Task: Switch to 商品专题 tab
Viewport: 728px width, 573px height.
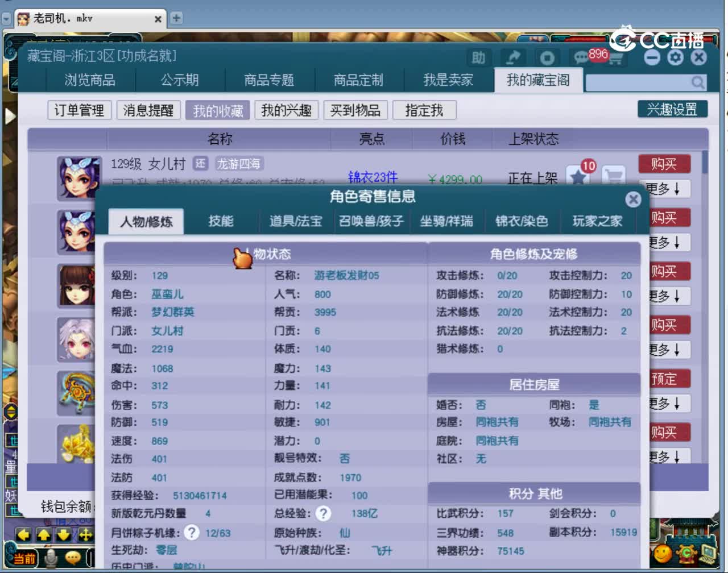Action: 269,80
